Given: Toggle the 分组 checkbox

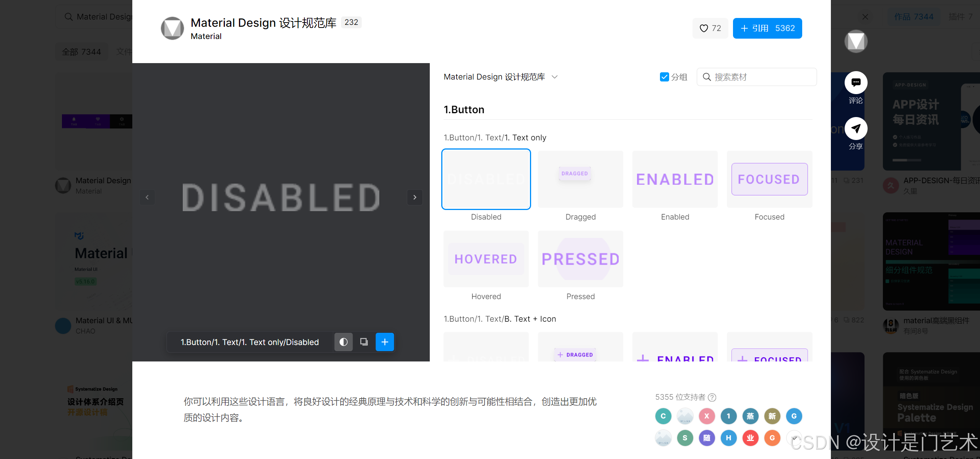Looking at the screenshot, I should pos(665,77).
